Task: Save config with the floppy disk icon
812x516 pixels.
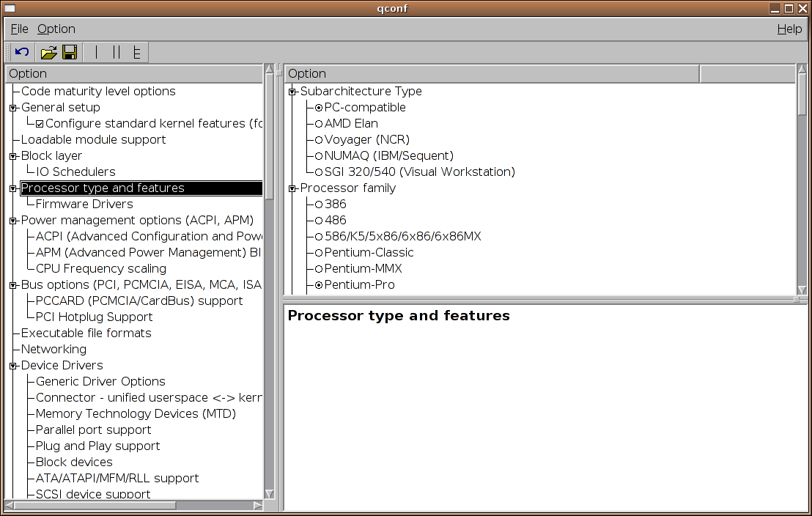Action: point(70,52)
